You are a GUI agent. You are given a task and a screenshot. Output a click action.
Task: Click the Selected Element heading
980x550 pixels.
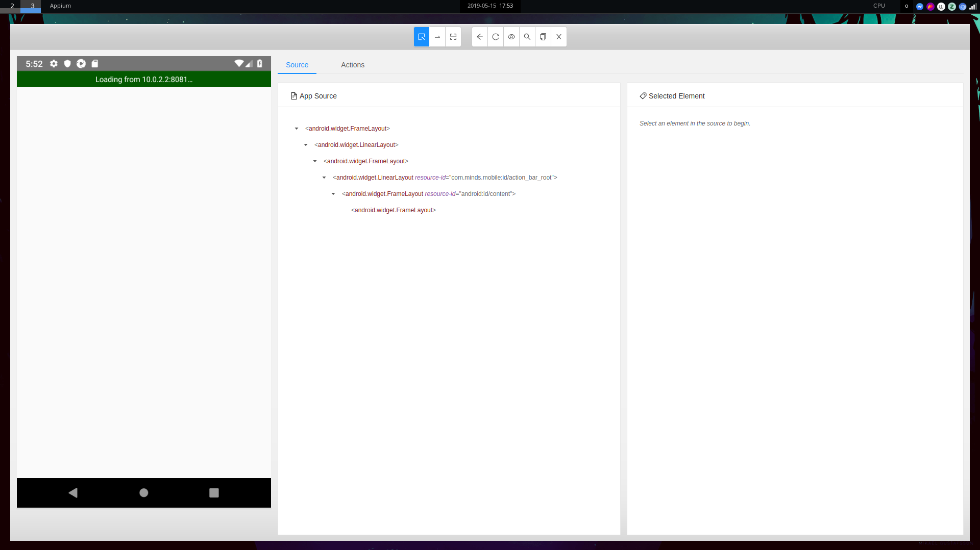pyautogui.click(x=672, y=96)
